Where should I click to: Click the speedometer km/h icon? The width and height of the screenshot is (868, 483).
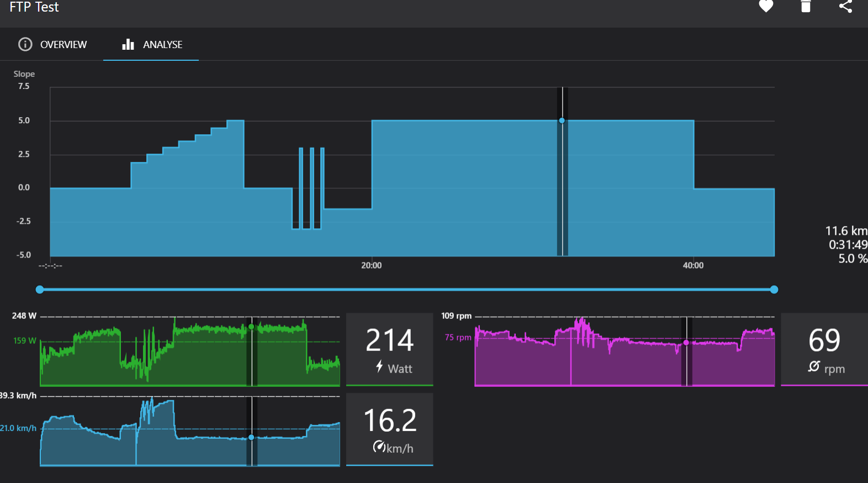(379, 447)
